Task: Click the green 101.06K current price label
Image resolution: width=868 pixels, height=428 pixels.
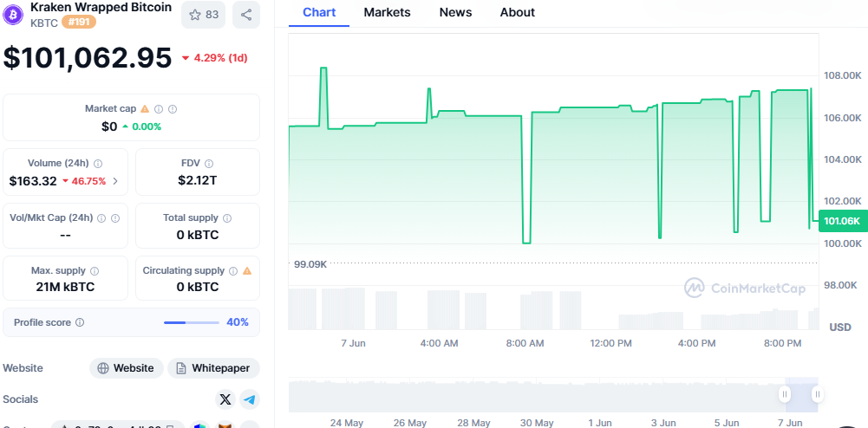Action: pyautogui.click(x=842, y=222)
